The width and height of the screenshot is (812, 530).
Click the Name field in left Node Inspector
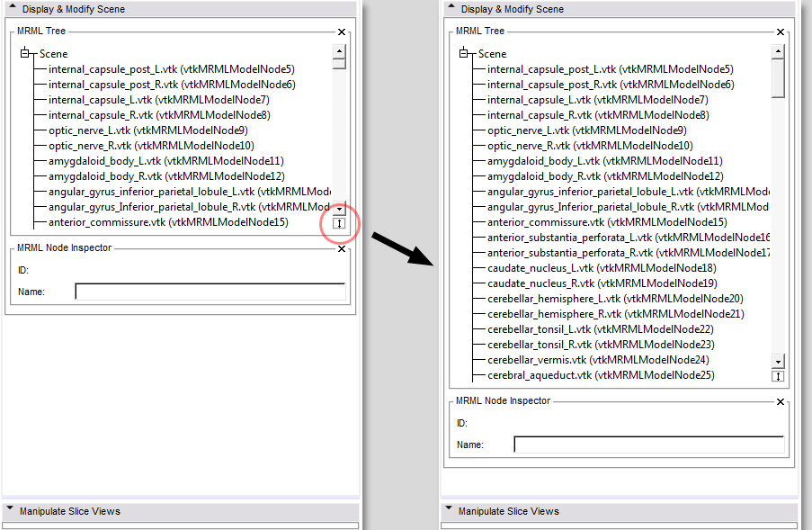210,292
